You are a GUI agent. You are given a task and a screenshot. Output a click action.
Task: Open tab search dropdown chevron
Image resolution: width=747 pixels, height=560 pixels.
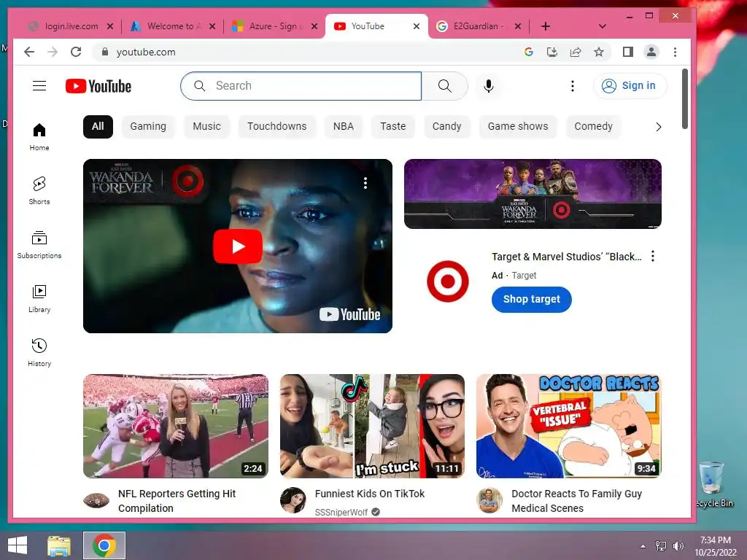[602, 26]
